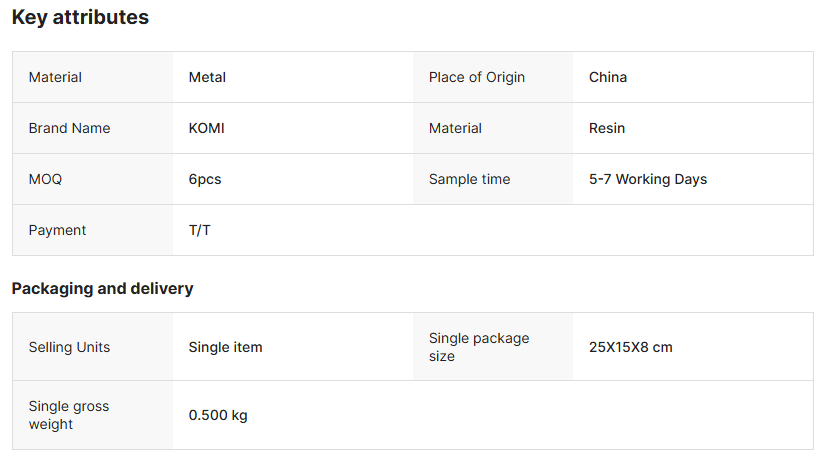This screenshot has width=837, height=456.
Task: Select the T/T payment value
Action: pyautogui.click(x=200, y=230)
